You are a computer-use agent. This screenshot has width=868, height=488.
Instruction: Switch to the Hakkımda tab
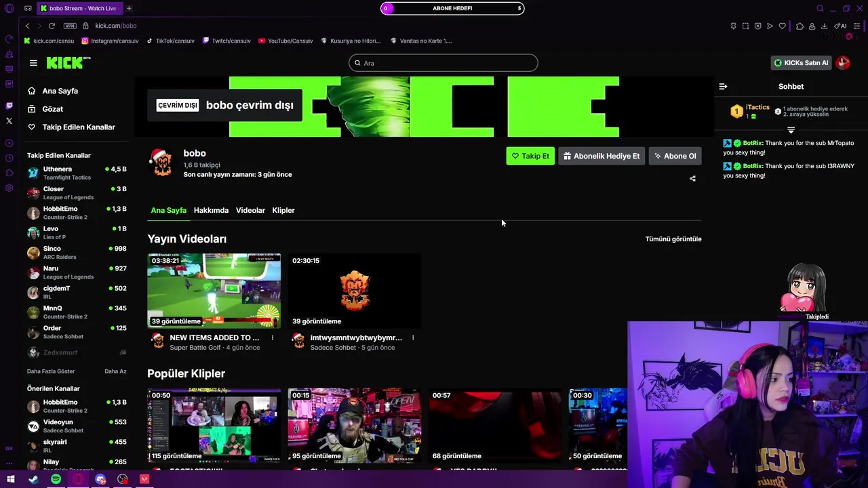211,210
